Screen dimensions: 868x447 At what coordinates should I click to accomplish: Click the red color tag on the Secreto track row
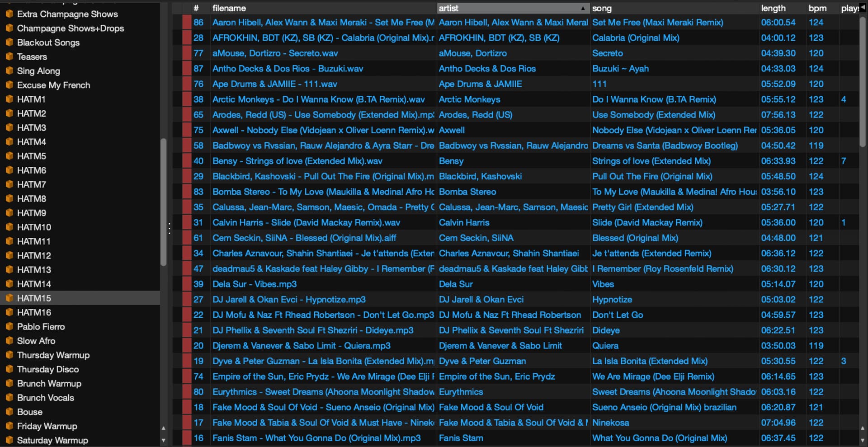click(186, 53)
